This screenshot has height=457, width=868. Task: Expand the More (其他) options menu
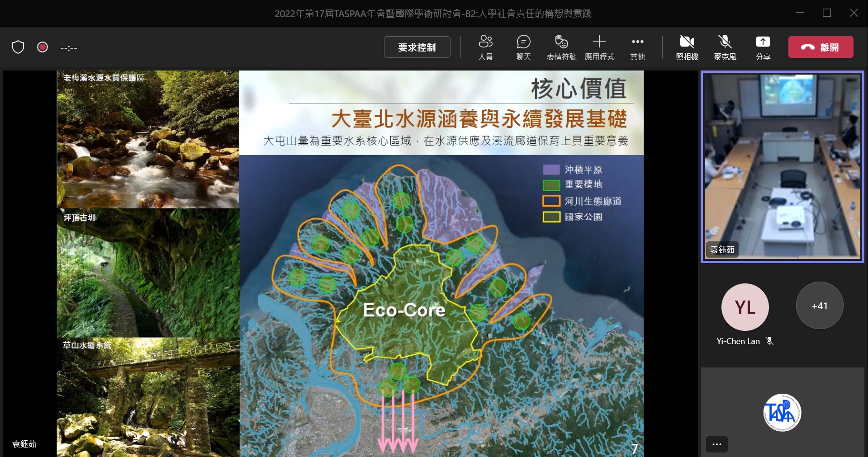(637, 47)
